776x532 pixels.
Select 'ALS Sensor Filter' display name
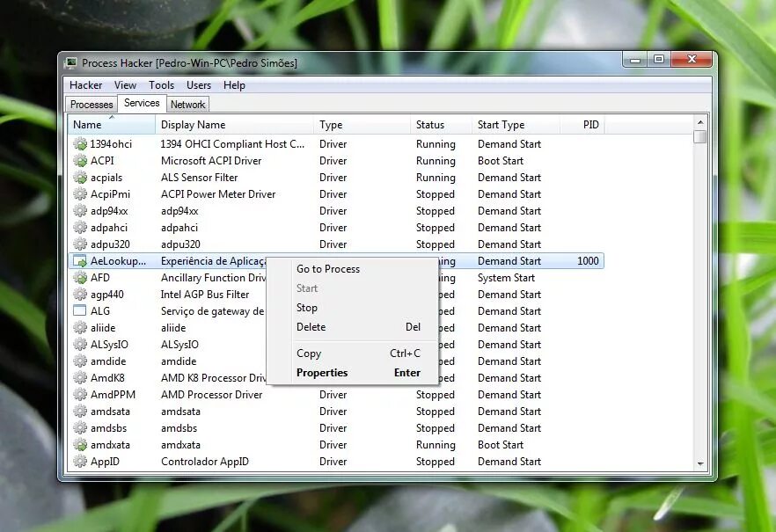point(200,178)
